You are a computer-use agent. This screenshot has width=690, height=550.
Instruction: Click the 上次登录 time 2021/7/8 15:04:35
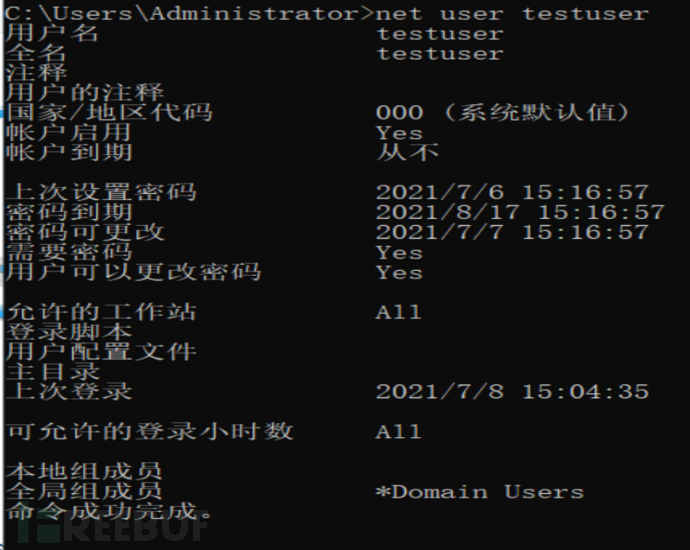[512, 392]
